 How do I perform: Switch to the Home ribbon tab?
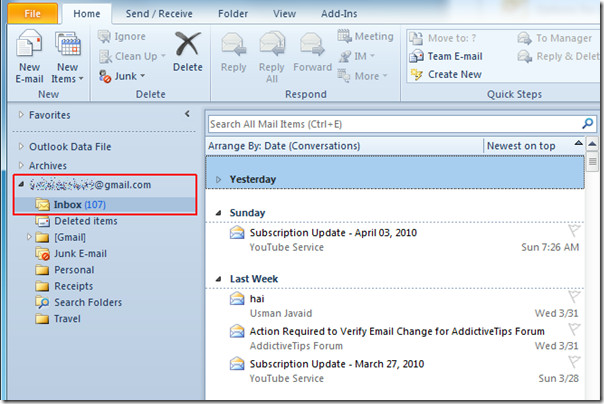click(x=87, y=13)
